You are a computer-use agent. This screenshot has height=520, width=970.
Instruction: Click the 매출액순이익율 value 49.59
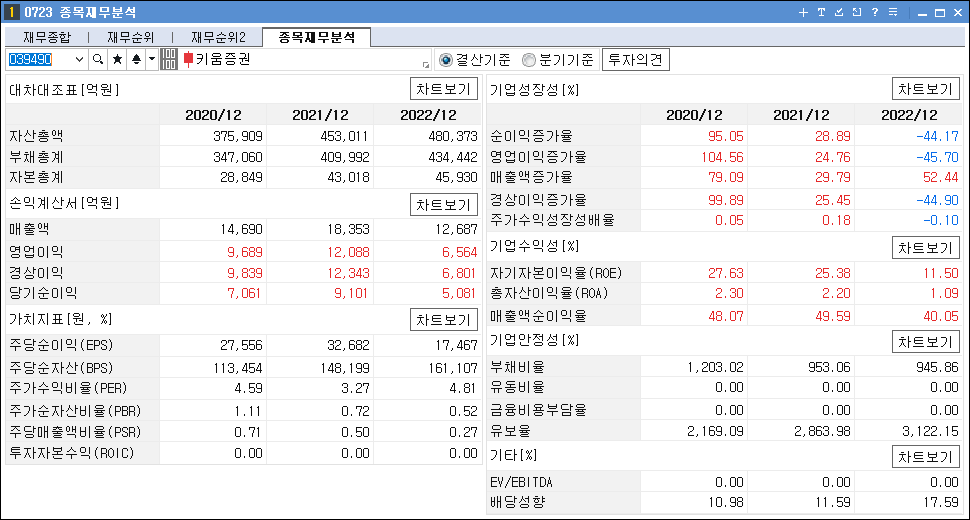(833, 316)
